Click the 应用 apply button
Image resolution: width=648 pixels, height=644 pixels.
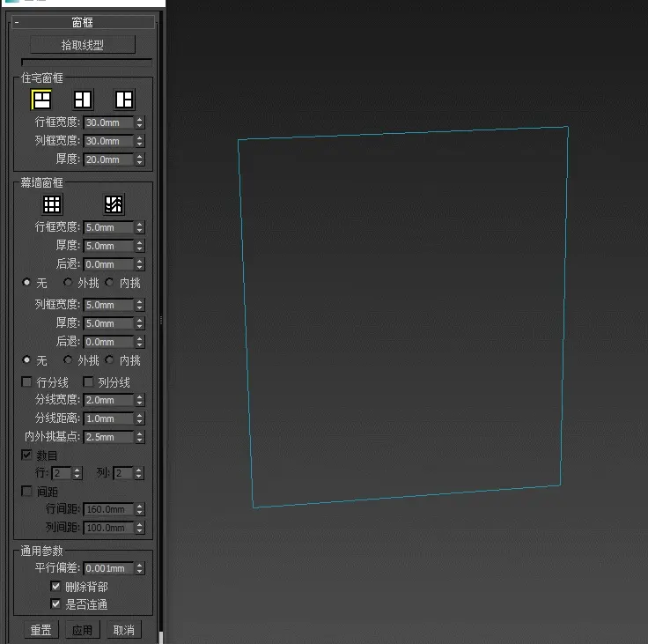click(82, 630)
